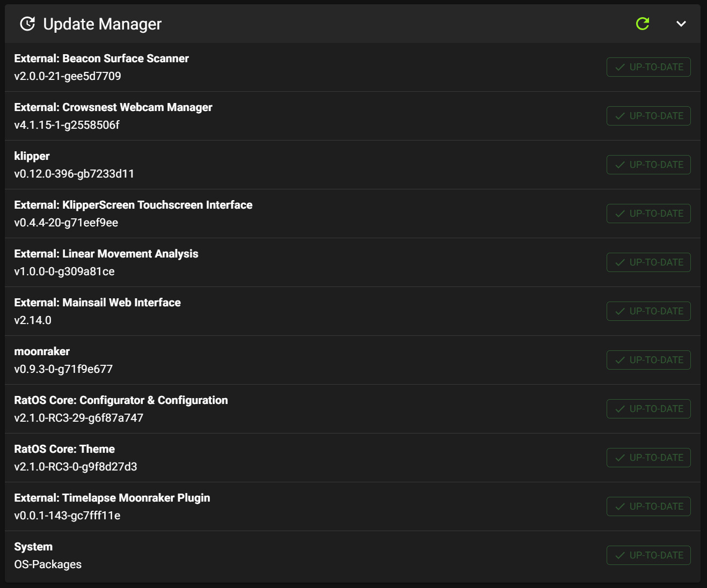The width and height of the screenshot is (707, 588).
Task: Click version v2.0.0-21-gee5d7709
Action: tap(68, 76)
